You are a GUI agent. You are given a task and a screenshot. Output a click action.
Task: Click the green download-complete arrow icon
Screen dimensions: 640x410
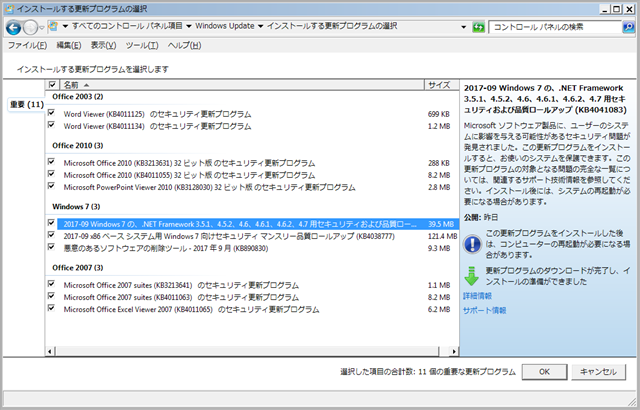pos(471,276)
